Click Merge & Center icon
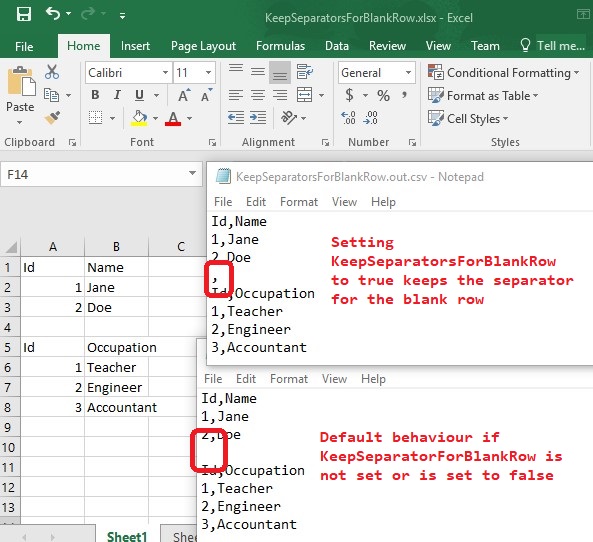The image size is (593, 542). coord(304,95)
